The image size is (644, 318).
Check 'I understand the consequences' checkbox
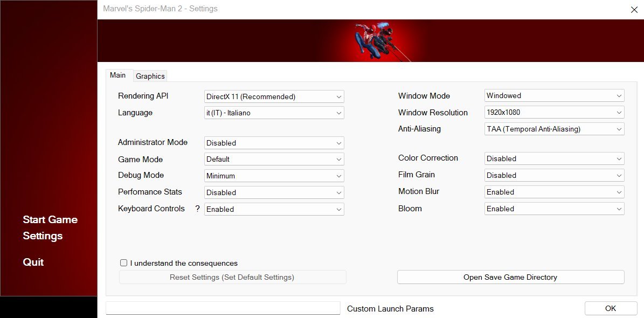123,263
